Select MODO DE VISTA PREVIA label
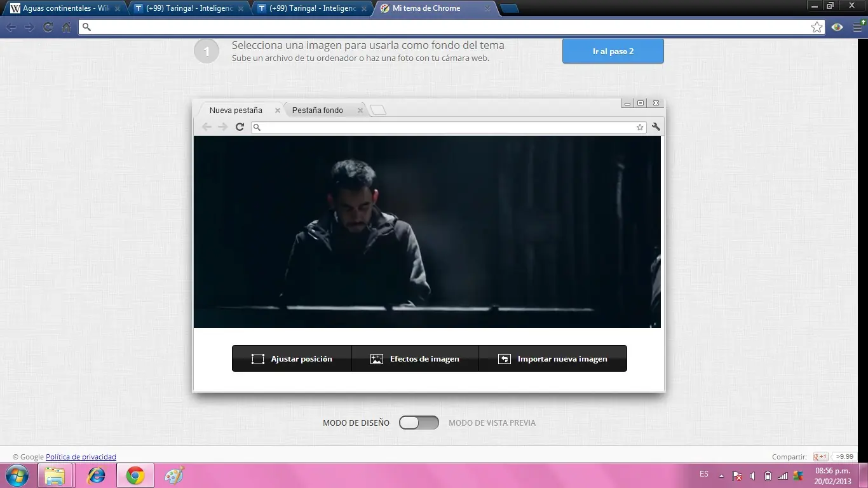Viewport: 868px width, 488px height. pyautogui.click(x=492, y=423)
